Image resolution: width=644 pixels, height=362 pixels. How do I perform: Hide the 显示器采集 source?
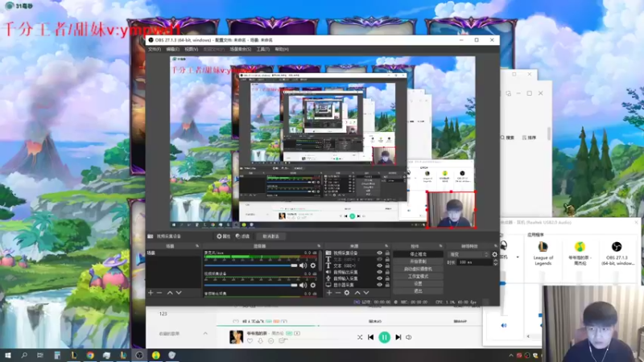[379, 285]
